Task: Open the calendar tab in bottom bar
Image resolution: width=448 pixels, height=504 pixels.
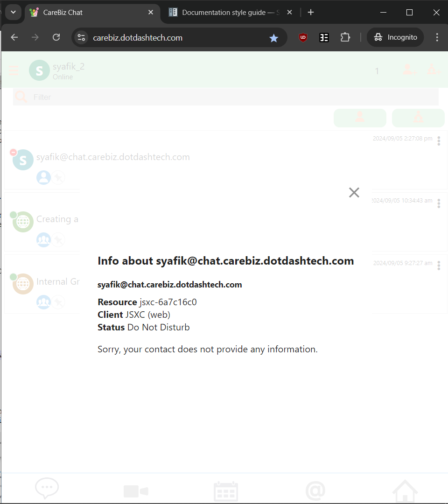Action: coord(226,491)
